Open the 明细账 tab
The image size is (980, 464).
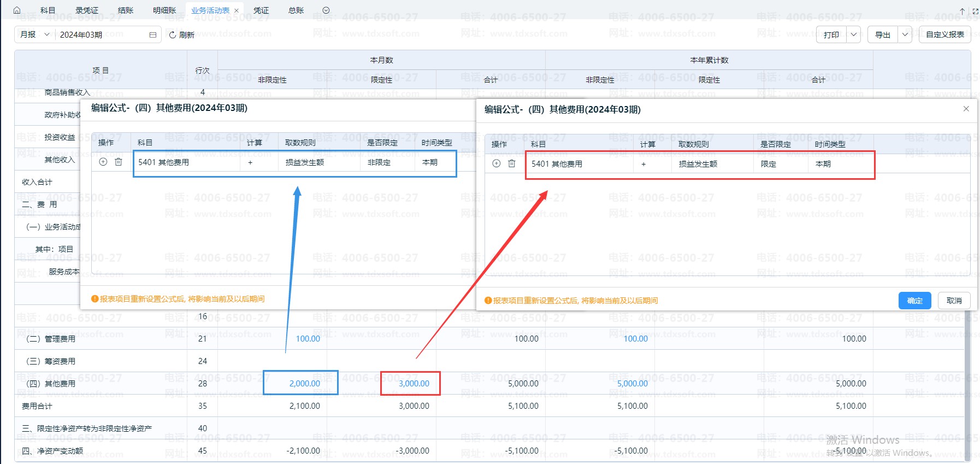[164, 10]
